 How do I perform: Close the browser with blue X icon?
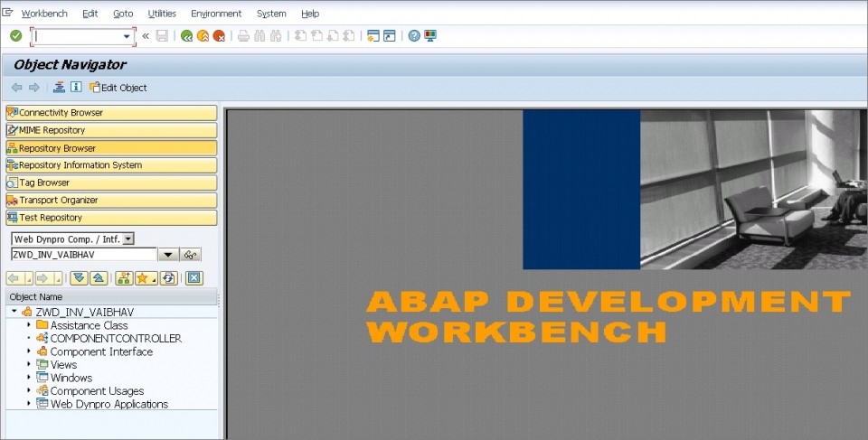pos(193,278)
